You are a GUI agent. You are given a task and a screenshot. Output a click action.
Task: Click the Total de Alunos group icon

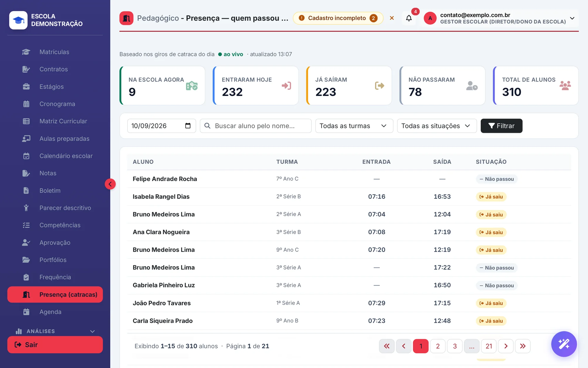pyautogui.click(x=565, y=86)
